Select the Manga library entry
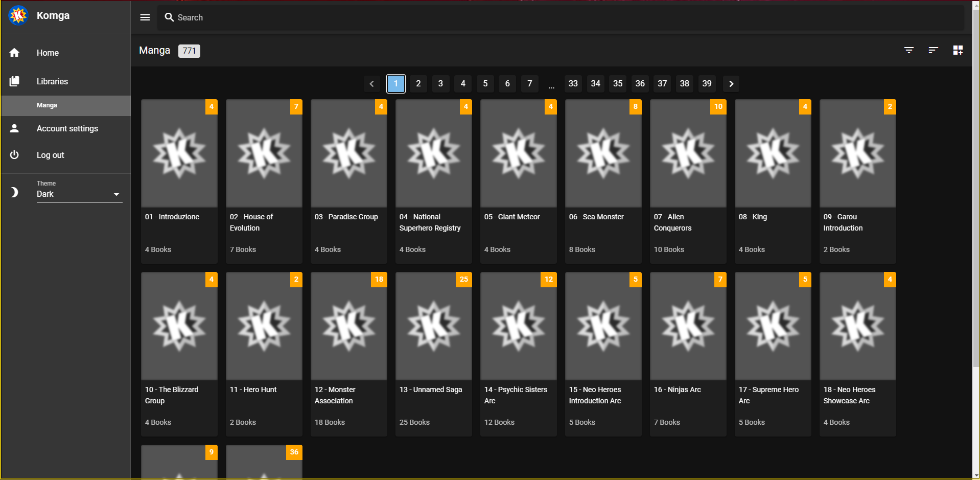980x480 pixels. 66,105
